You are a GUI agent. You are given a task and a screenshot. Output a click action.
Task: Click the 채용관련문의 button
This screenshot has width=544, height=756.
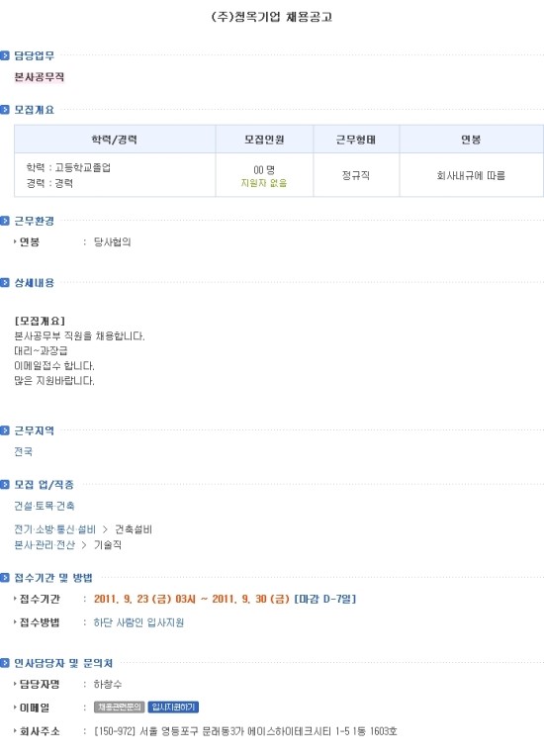[120, 707]
